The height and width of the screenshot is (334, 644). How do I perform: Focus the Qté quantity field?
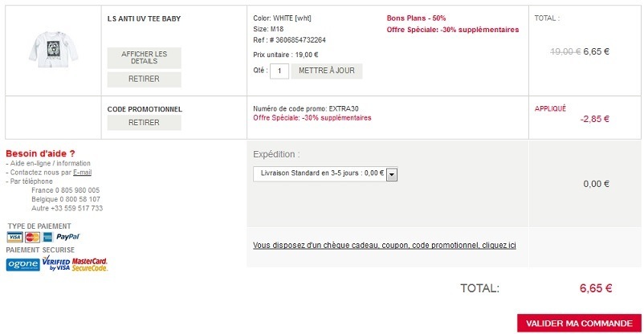(279, 71)
